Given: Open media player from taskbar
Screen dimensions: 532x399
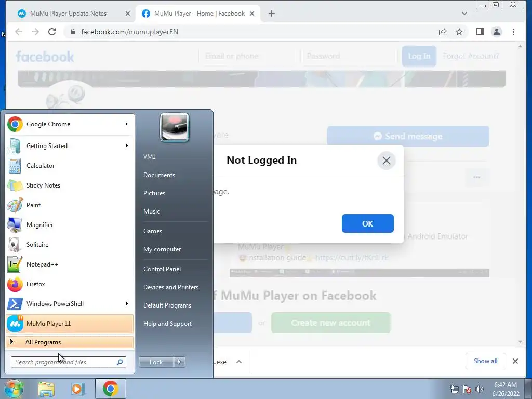Looking at the screenshot, I should coord(78,389).
